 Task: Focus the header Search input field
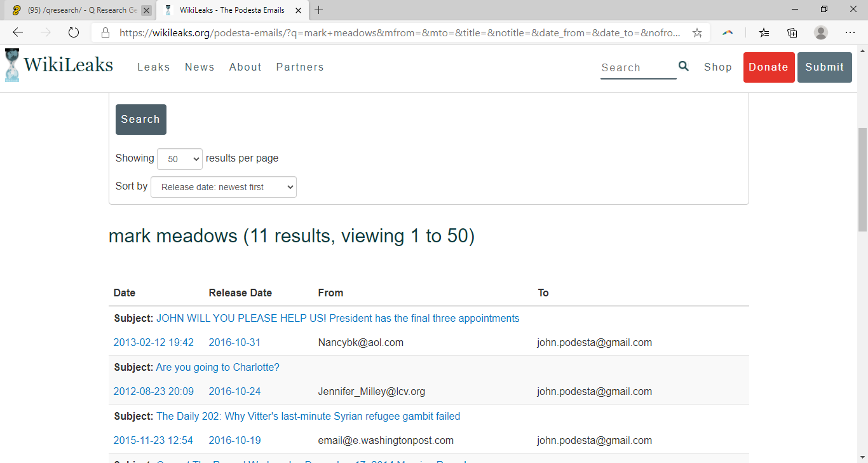pyautogui.click(x=638, y=67)
